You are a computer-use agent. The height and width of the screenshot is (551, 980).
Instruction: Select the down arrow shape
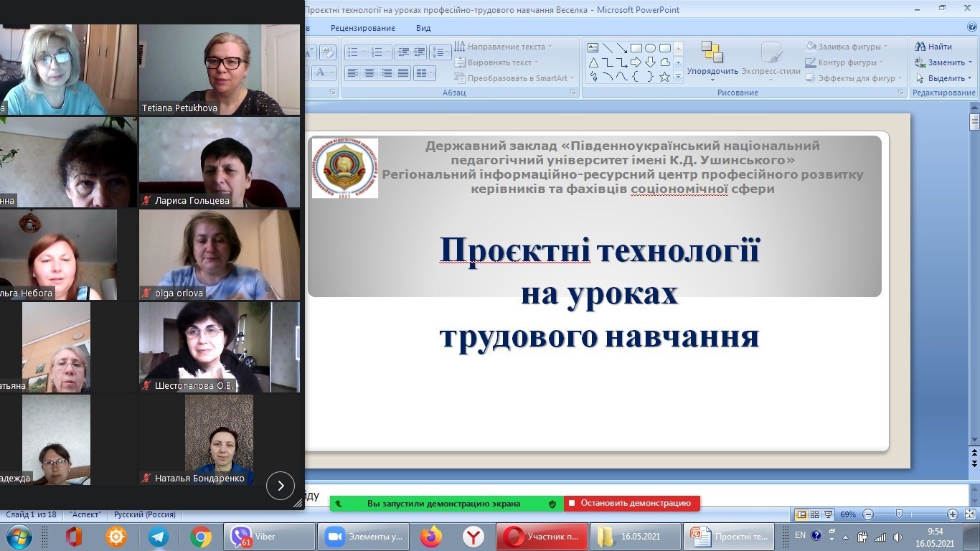tap(651, 62)
